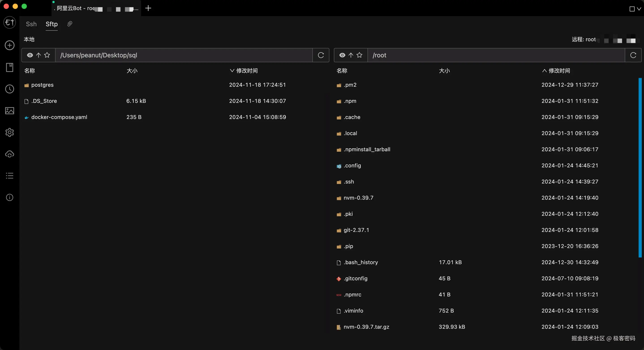Open the docker-compose.yaml file

tap(60, 117)
